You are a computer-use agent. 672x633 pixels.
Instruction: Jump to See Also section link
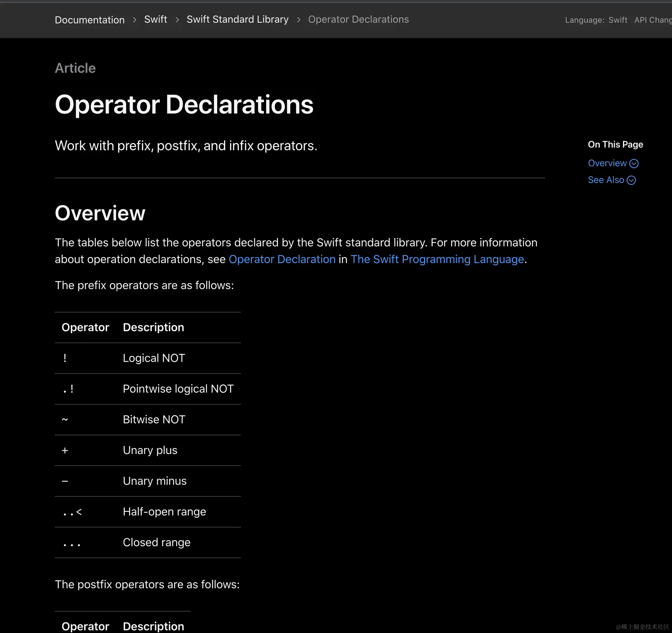pos(606,180)
